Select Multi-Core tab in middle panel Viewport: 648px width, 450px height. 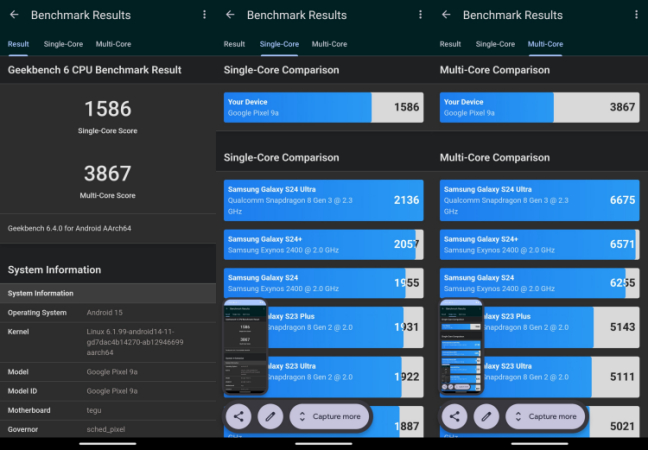coord(329,44)
